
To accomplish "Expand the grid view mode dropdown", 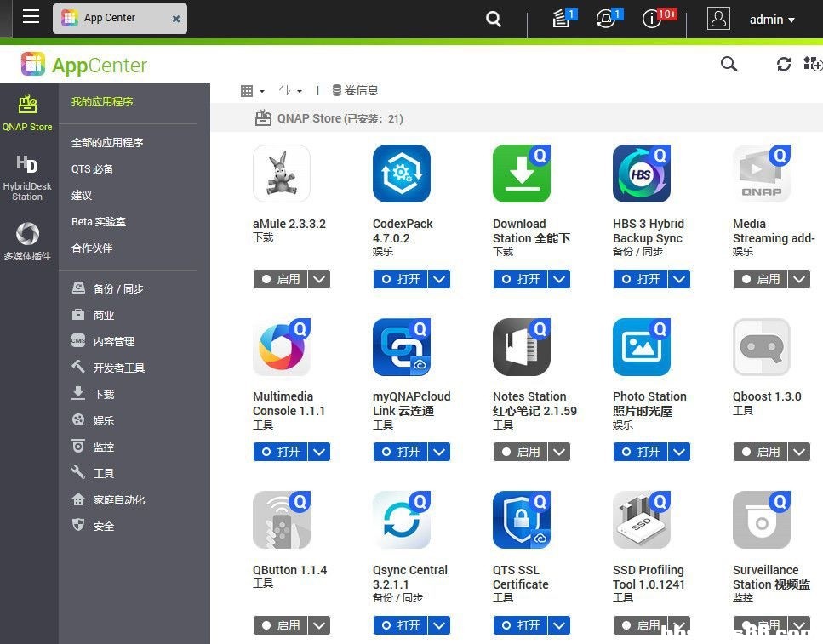I will click(252, 91).
